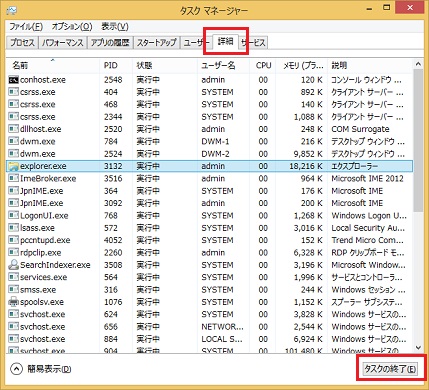The width and height of the screenshot is (429, 390).
Task: Select dwm.exe with PID 784
Action: pyautogui.click(x=210, y=142)
